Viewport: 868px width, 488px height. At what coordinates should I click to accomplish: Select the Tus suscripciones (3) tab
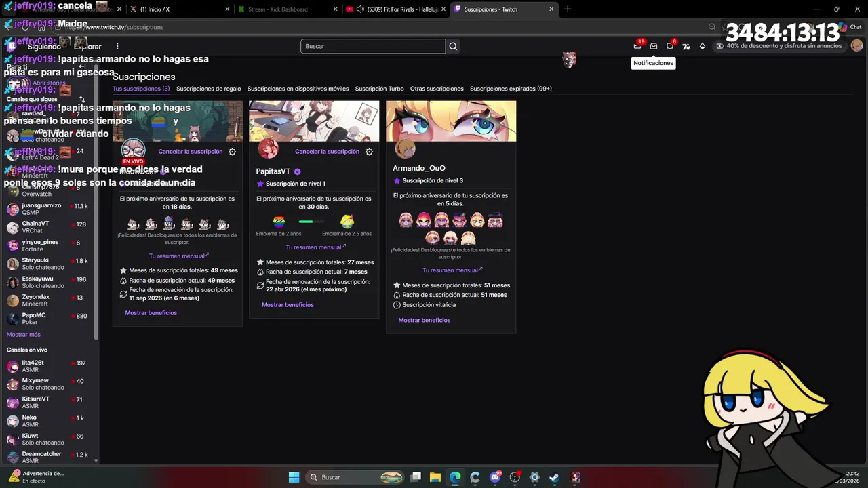[x=141, y=89]
